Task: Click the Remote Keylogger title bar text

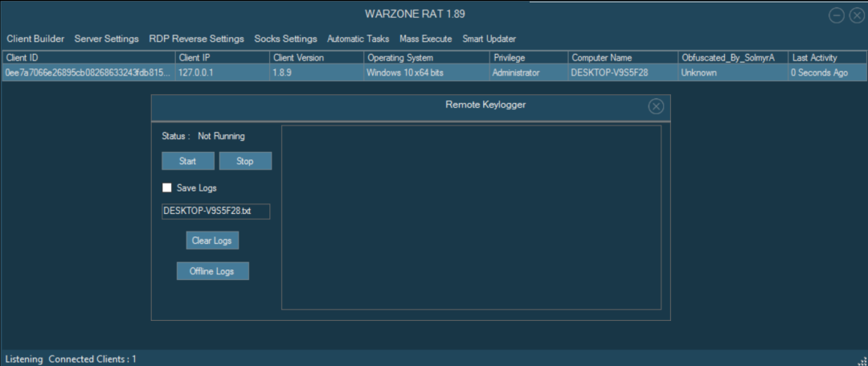Action: coord(485,105)
